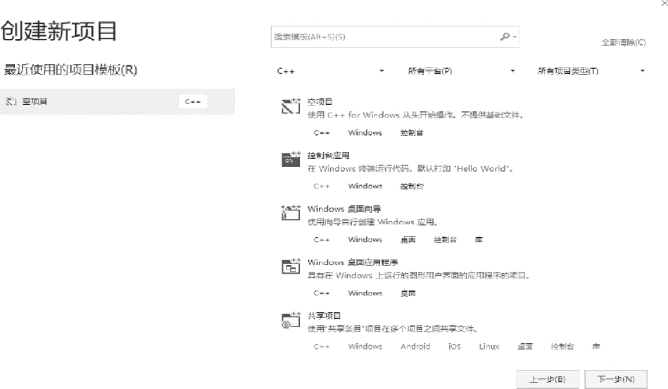
Task: Open the 所有平台(P) platform dropdown
Action: point(461,71)
